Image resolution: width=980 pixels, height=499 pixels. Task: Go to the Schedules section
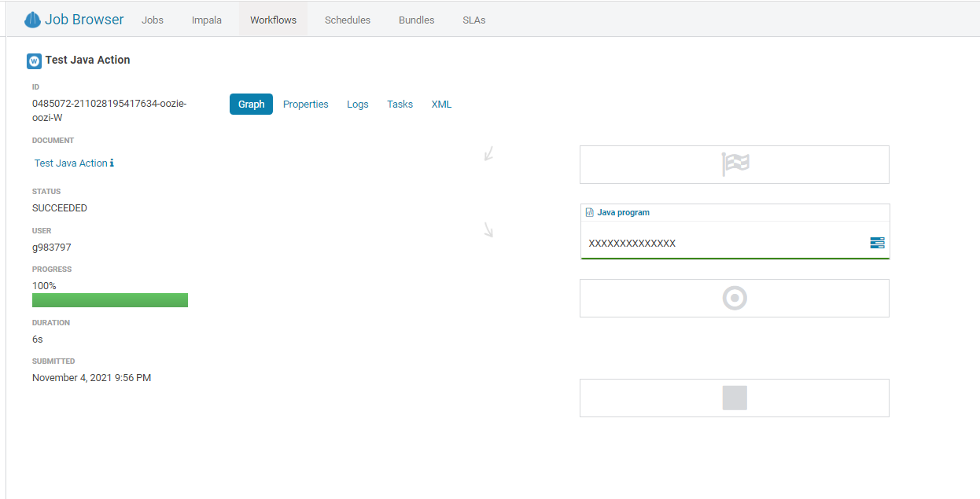tap(347, 20)
